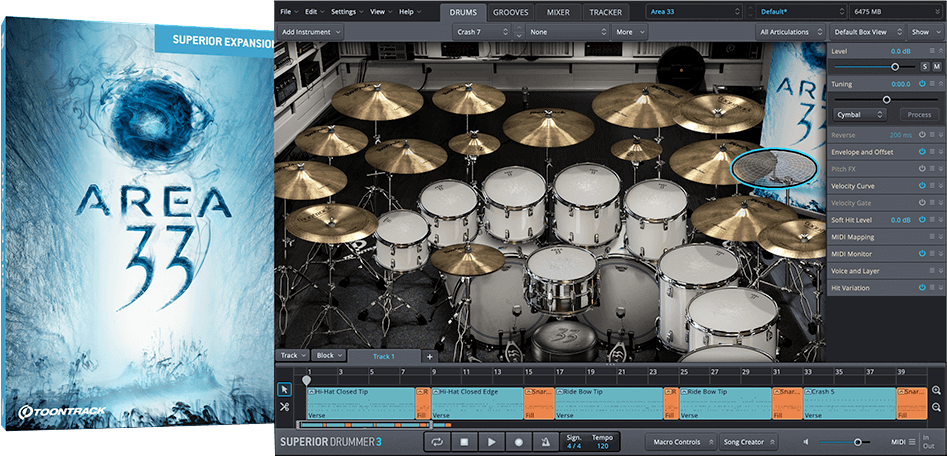This screenshot has width=947, height=456.
Task: Open the Velocity Gate menu icon
Action: (x=932, y=203)
